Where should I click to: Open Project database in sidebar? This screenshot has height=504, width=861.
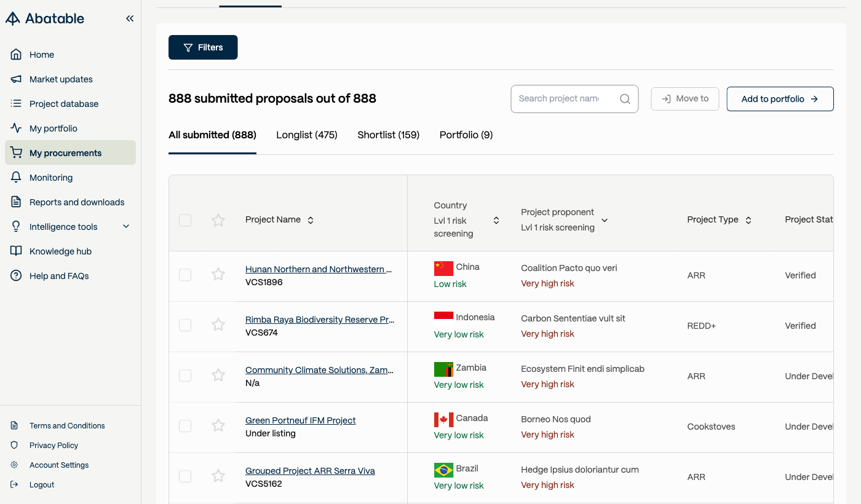pyautogui.click(x=70, y=104)
